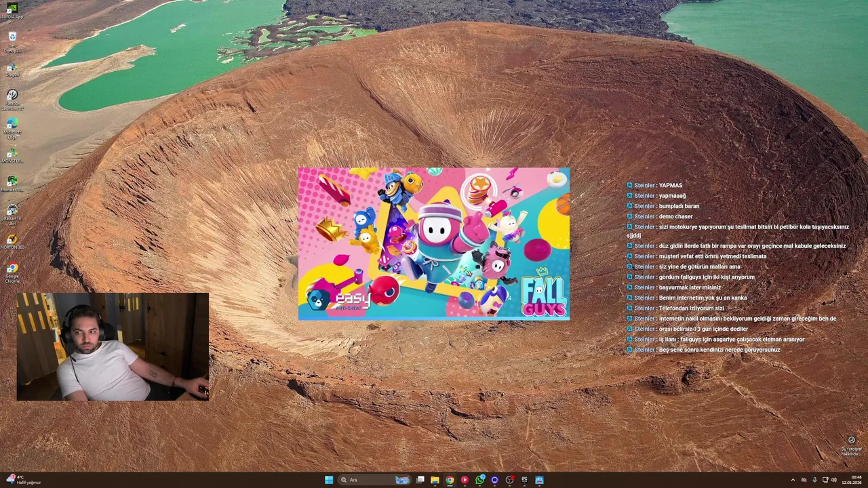Open the Windows Start menu

329,480
